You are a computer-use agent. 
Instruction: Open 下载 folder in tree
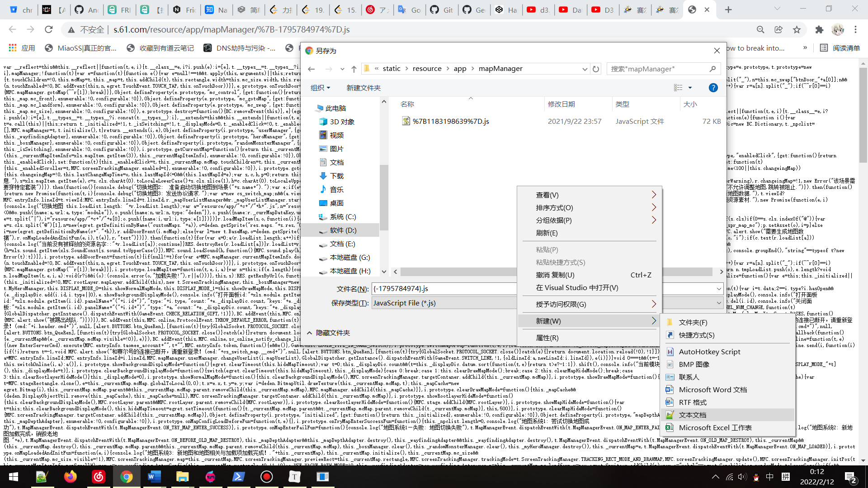pos(336,176)
